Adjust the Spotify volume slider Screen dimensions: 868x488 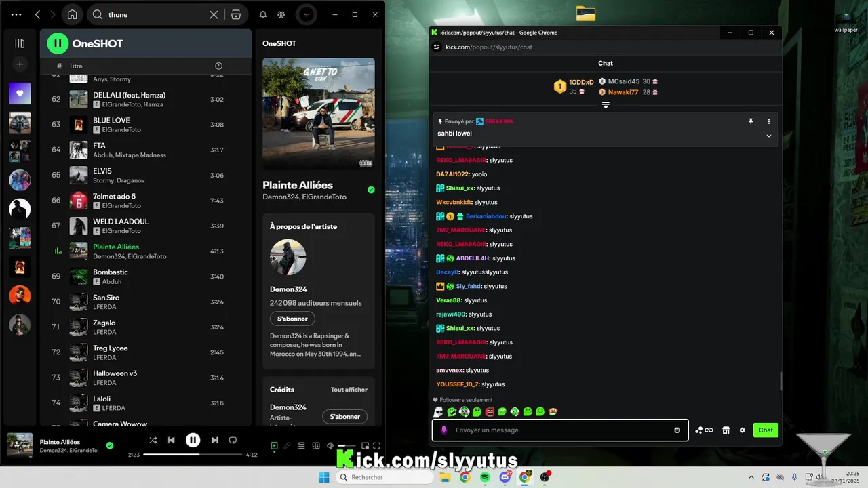click(x=347, y=445)
